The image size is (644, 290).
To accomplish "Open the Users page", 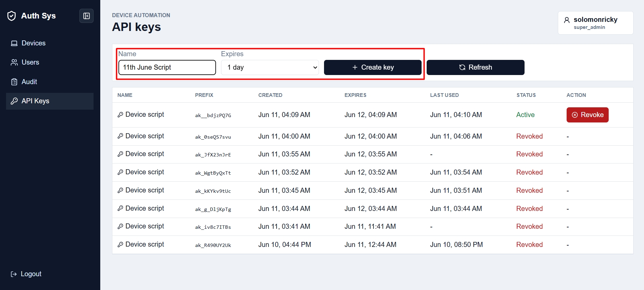I will tap(50, 62).
